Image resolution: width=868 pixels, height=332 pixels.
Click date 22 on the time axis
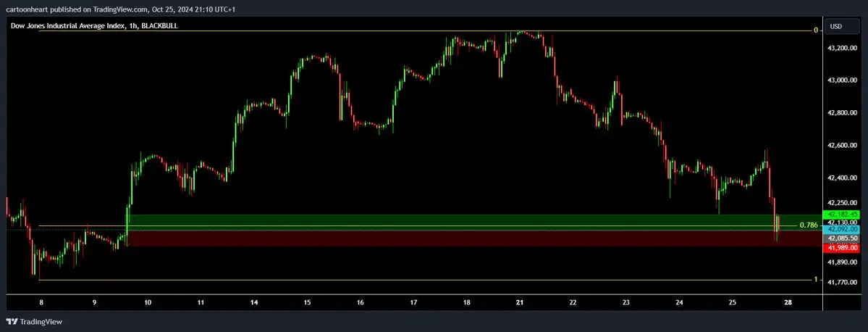[573, 302]
